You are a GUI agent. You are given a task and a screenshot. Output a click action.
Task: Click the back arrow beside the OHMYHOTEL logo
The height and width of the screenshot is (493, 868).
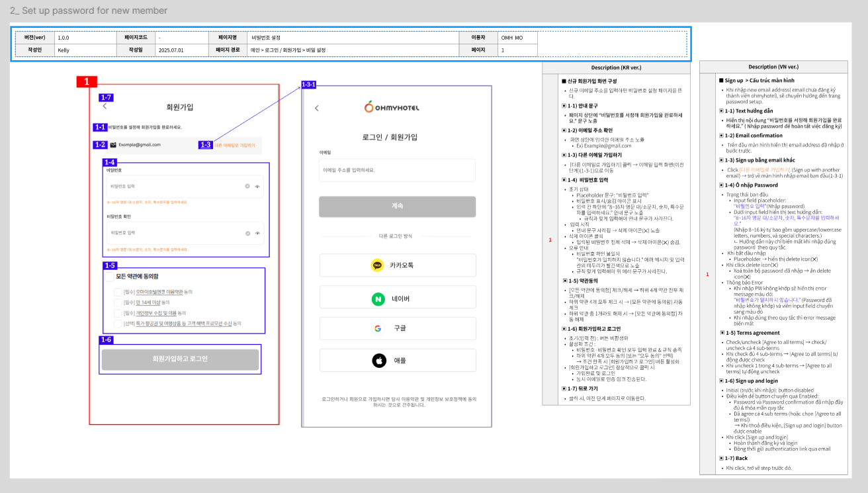click(316, 108)
